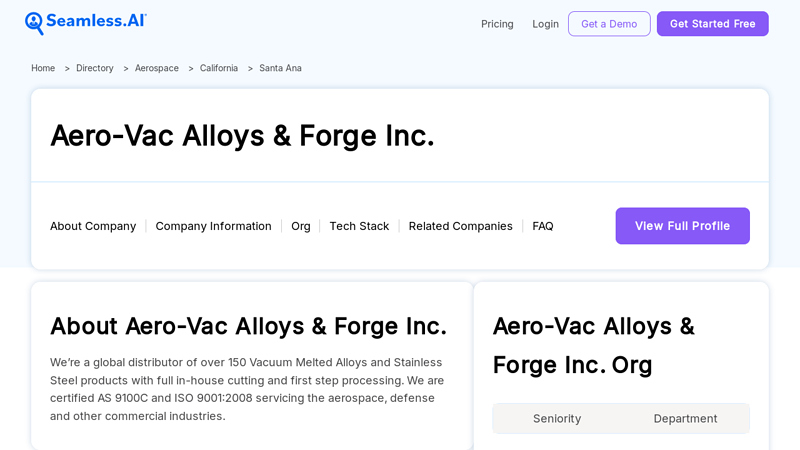The height and width of the screenshot is (450, 800).
Task: Jump to About Company section
Action: point(93,226)
